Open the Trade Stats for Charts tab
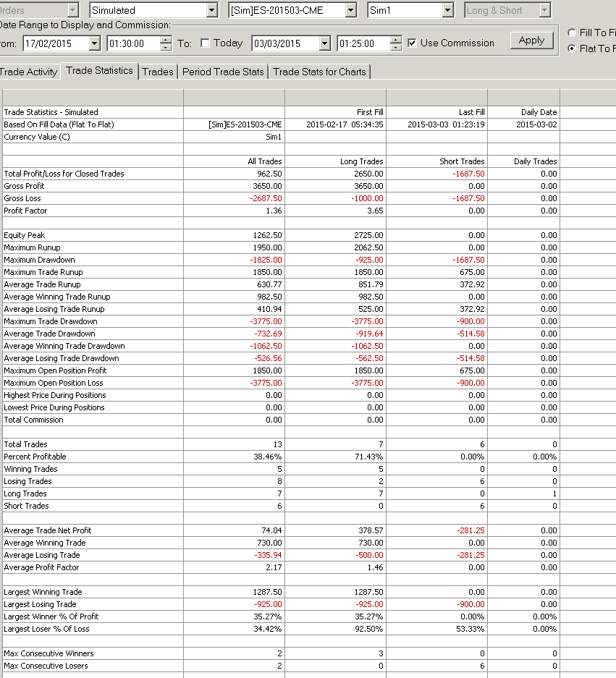The height and width of the screenshot is (678, 616). point(319,72)
